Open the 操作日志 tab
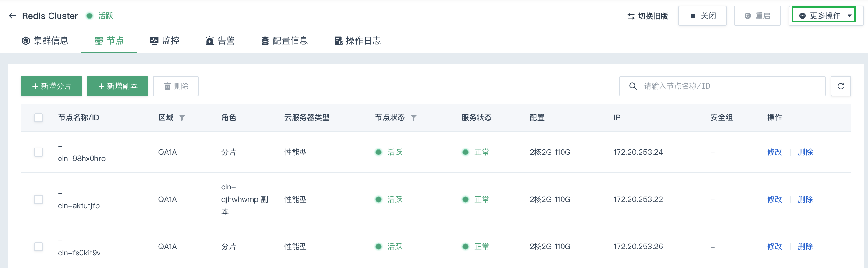The height and width of the screenshot is (268, 868). [x=357, y=41]
